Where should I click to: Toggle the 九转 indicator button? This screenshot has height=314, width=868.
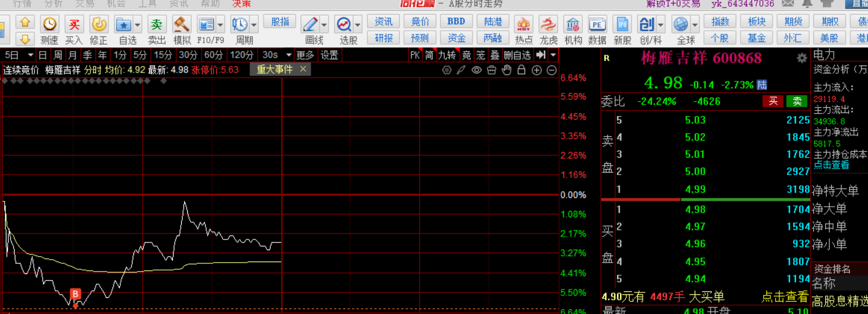click(x=447, y=55)
